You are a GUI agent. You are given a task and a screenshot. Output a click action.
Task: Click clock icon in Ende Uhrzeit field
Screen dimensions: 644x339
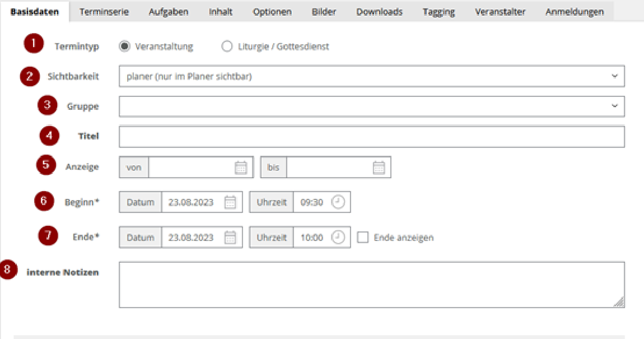pyautogui.click(x=338, y=238)
